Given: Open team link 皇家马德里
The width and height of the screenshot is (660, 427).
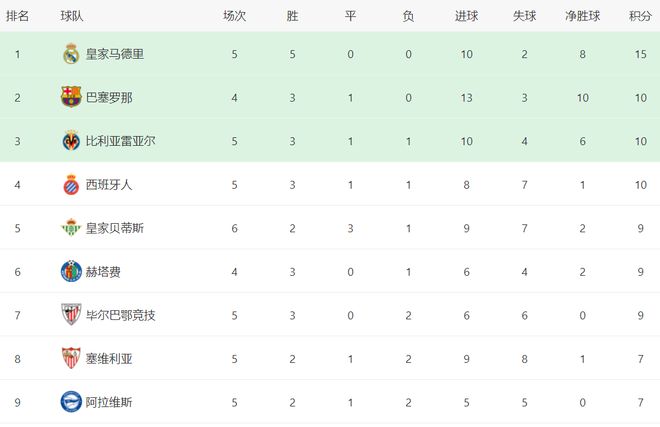Looking at the screenshot, I should click(x=114, y=54).
